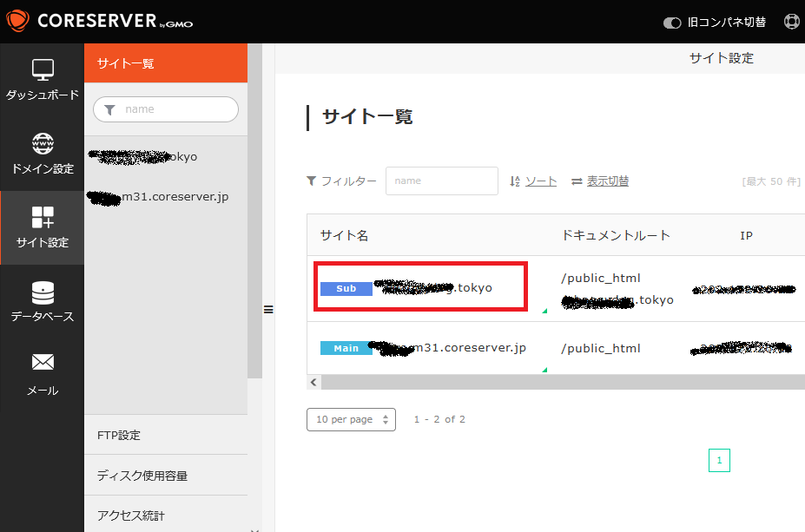Select the Sub badge on the .tokyo site
Screen dimensions: 805x532
[346, 288]
